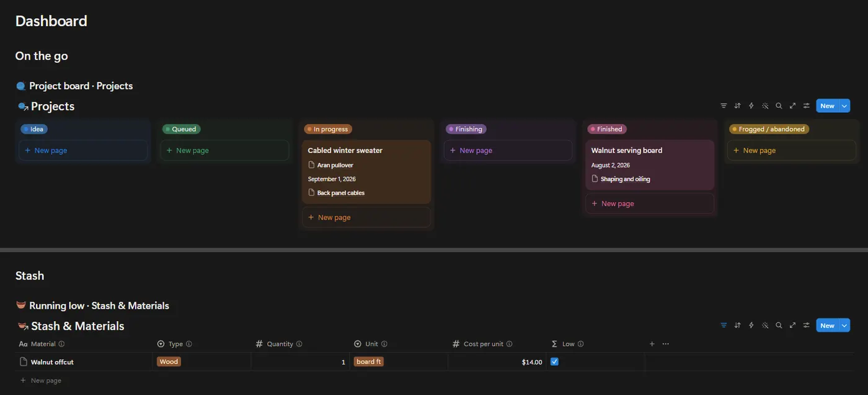Select the Idea column status tag
868x395 pixels.
pos(34,129)
